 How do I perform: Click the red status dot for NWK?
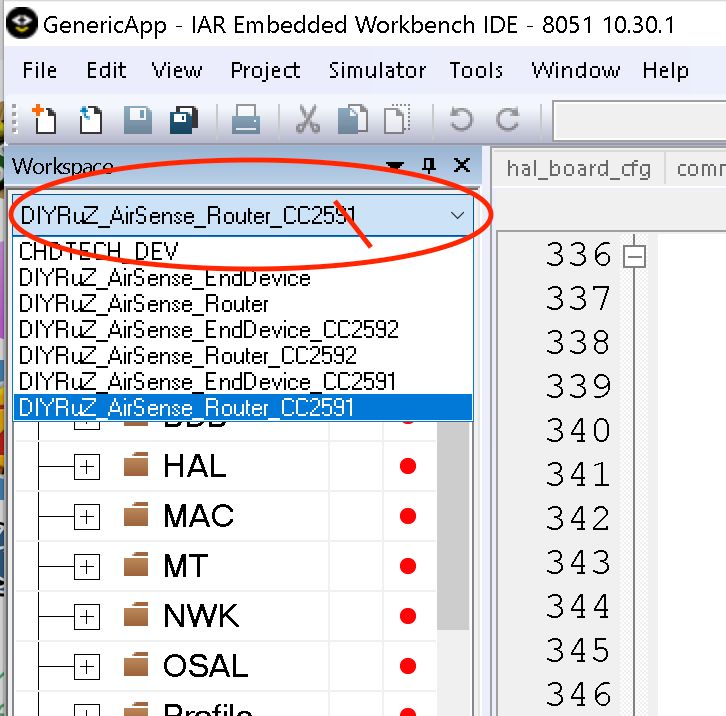pos(407,616)
